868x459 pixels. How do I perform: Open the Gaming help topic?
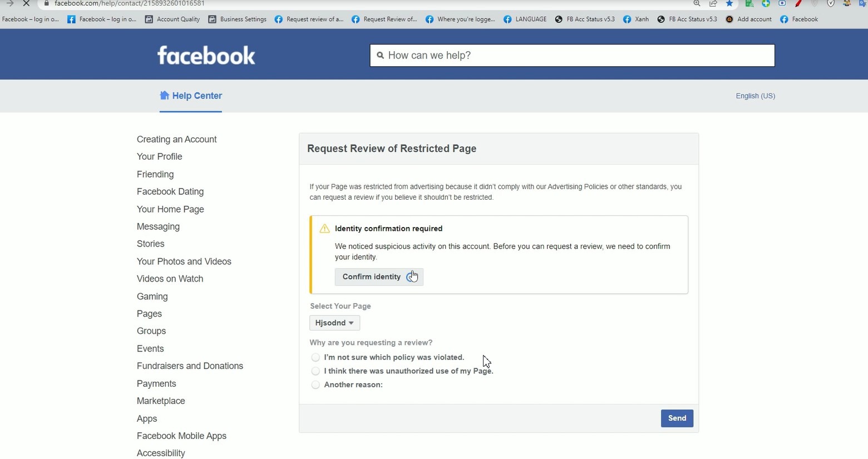click(152, 297)
